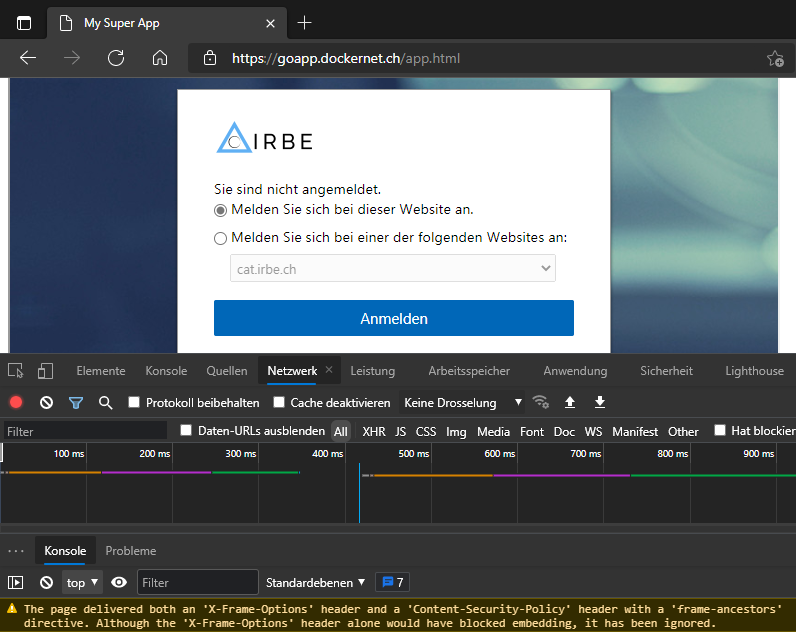Open network search with the magnifier icon
This screenshot has width=796, height=632.
coord(106,403)
